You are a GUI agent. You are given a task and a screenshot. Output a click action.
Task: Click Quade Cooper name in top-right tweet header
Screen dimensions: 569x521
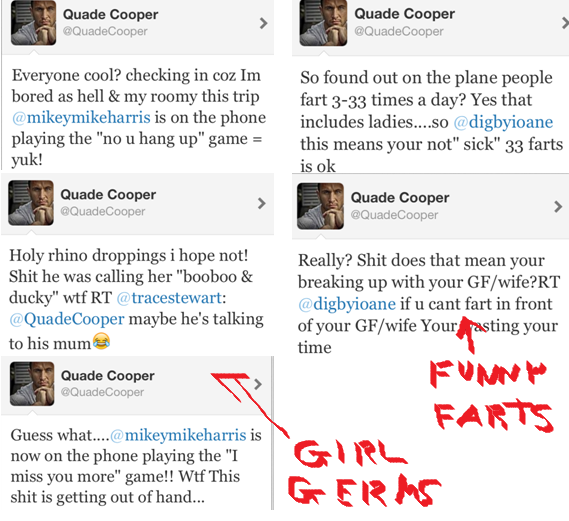(x=404, y=14)
